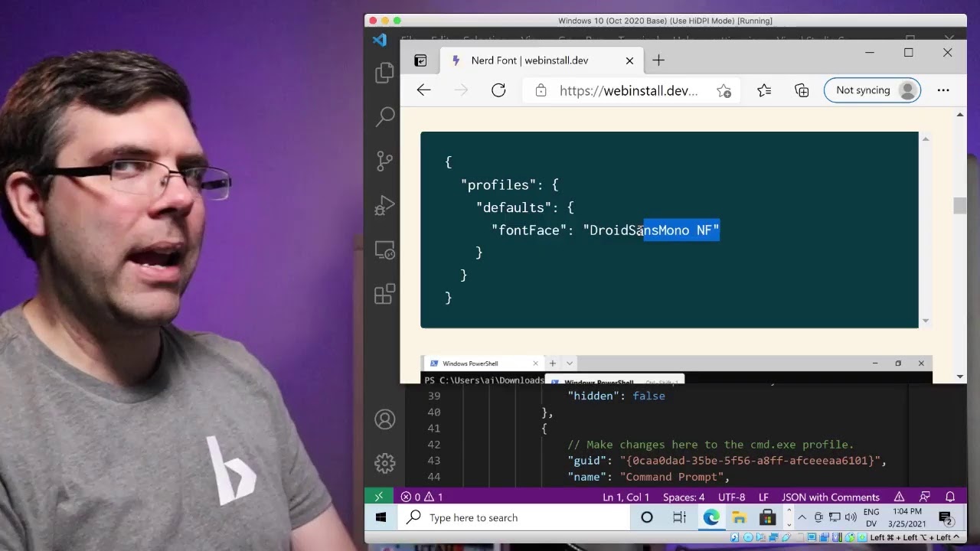
Task: Click the Type here to search box
Action: click(x=514, y=517)
